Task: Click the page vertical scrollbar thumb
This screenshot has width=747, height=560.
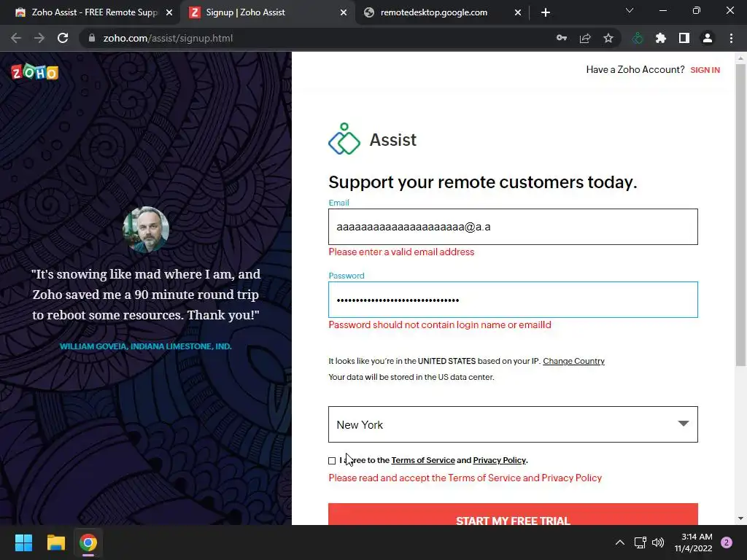Action: click(x=740, y=215)
